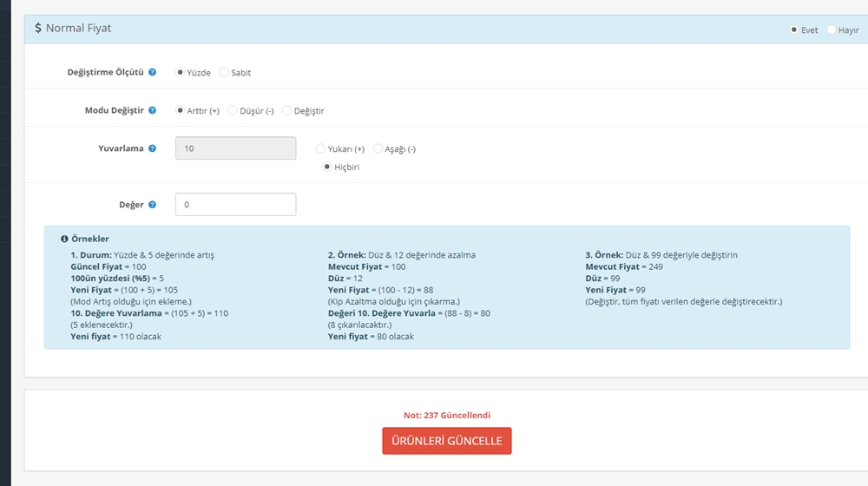Screen dimensions: 868x486
Task: Select Aşağı (-) rounding option
Action: tap(378, 148)
